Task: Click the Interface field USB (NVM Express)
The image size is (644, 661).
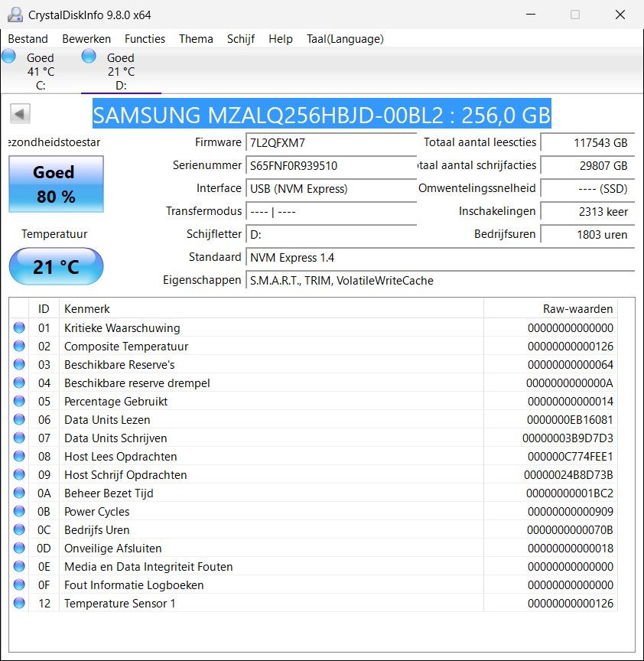Action: [x=331, y=188]
